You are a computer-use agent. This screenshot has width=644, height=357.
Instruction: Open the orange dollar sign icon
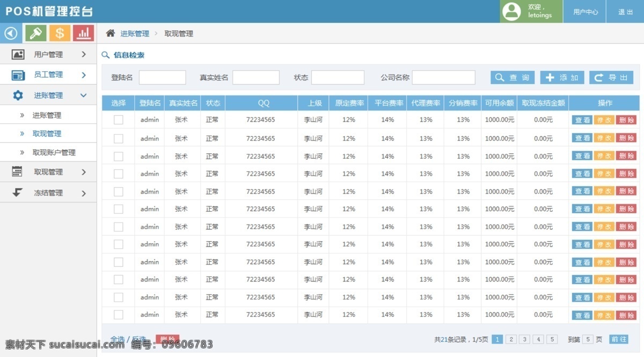[60, 33]
